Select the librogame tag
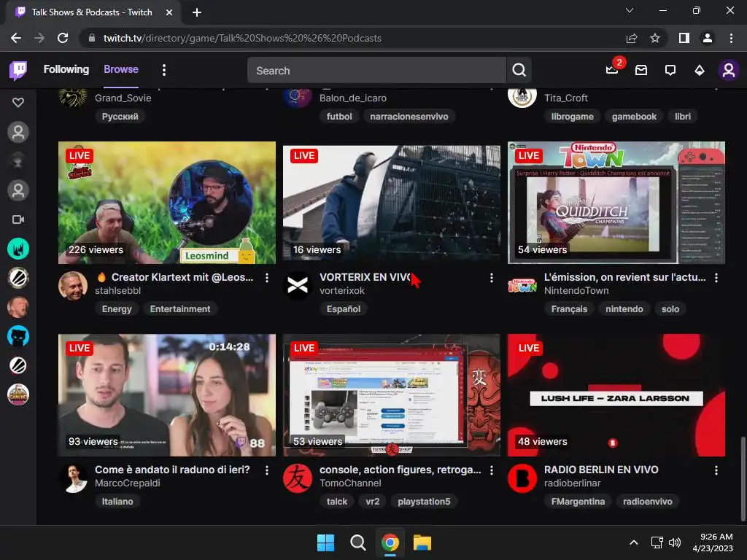The height and width of the screenshot is (560, 747). click(572, 116)
